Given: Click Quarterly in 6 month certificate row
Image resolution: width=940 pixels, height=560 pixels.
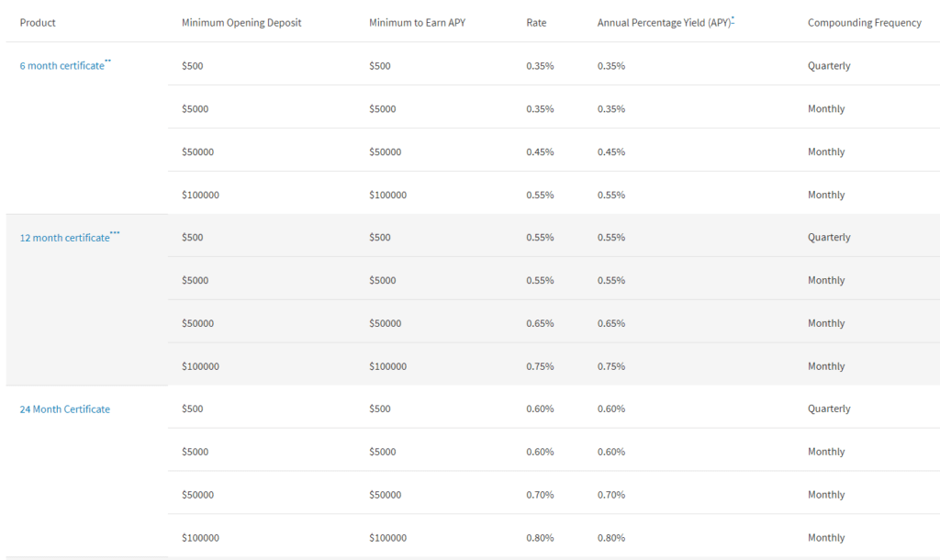Looking at the screenshot, I should point(829,66).
